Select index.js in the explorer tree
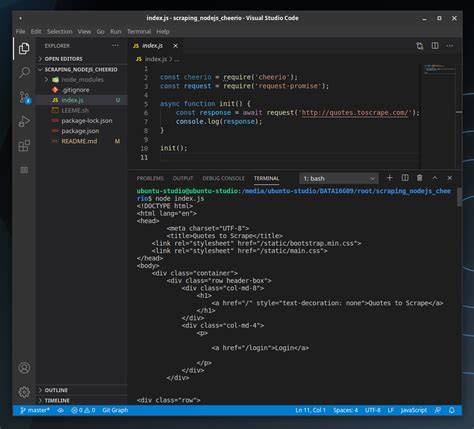 point(82,100)
